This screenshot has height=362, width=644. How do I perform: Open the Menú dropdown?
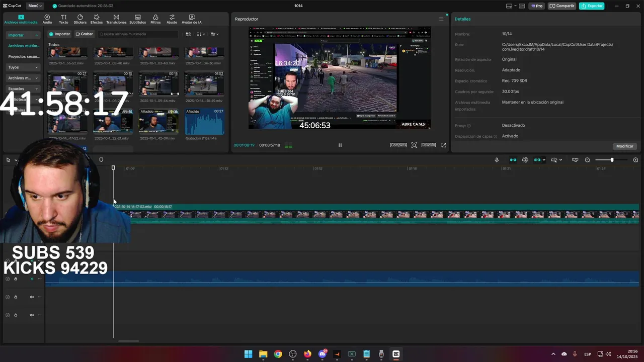pyautogui.click(x=35, y=6)
